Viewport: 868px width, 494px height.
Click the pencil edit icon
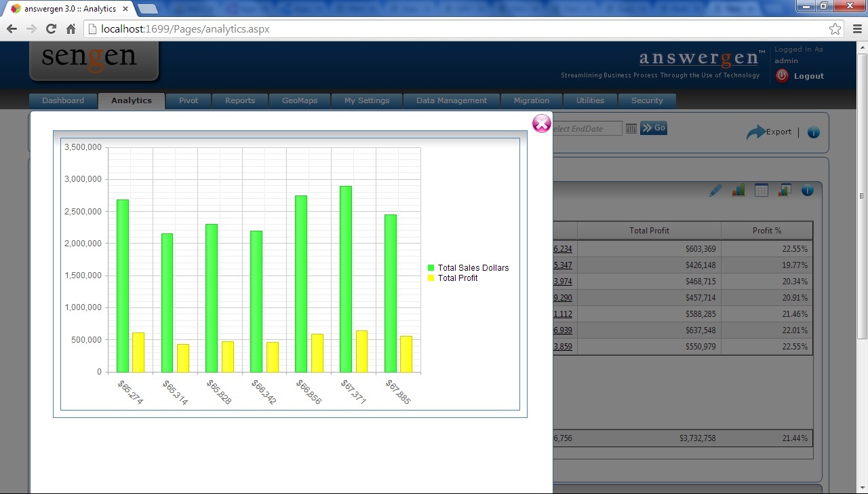[x=715, y=191]
